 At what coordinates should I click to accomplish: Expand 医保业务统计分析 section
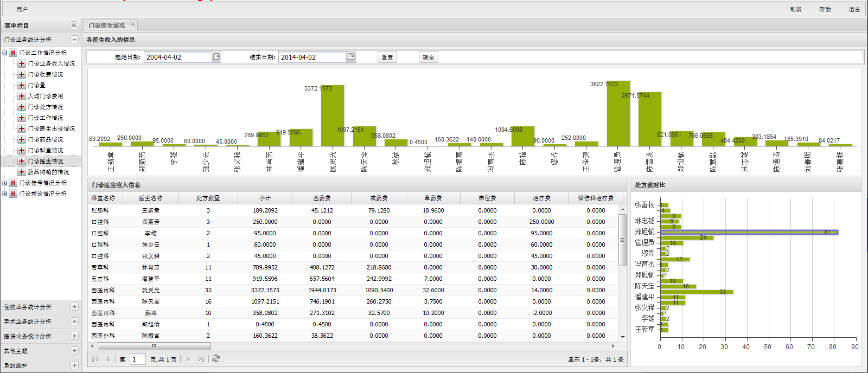(74, 336)
